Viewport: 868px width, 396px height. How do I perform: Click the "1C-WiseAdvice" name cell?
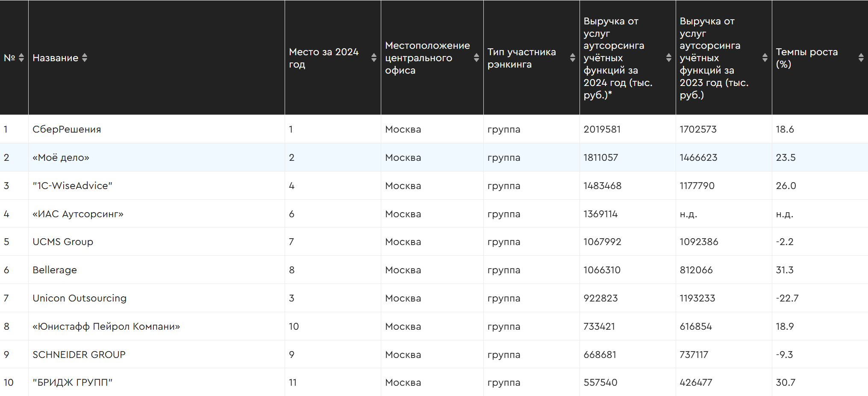[x=72, y=186]
